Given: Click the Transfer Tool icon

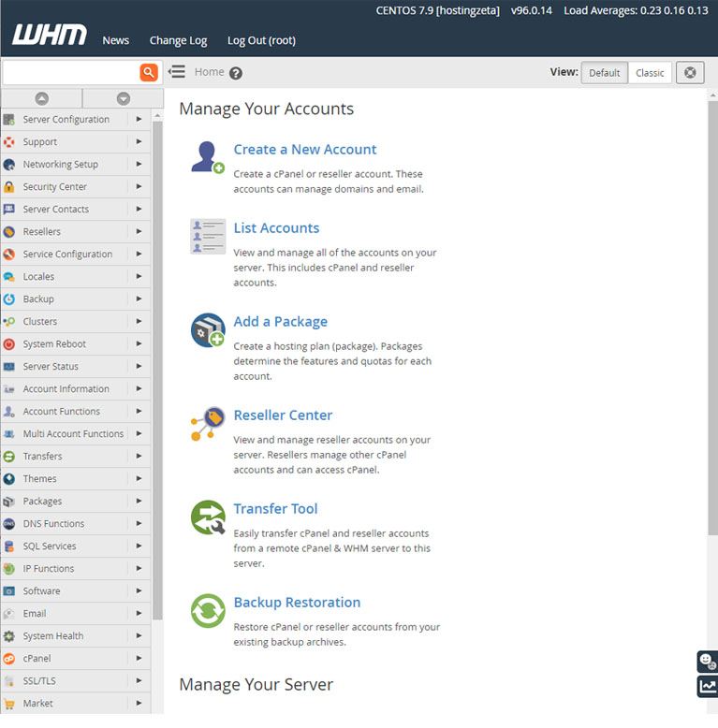Looking at the screenshot, I should pos(207,517).
